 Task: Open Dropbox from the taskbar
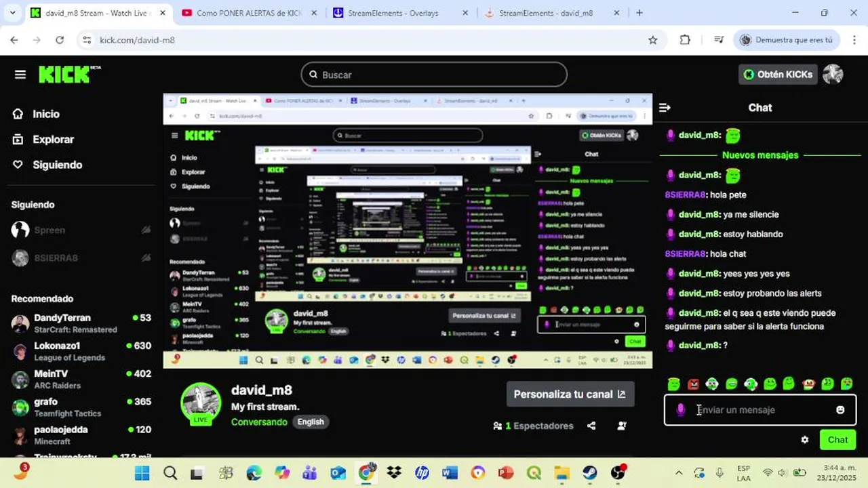coord(394,473)
